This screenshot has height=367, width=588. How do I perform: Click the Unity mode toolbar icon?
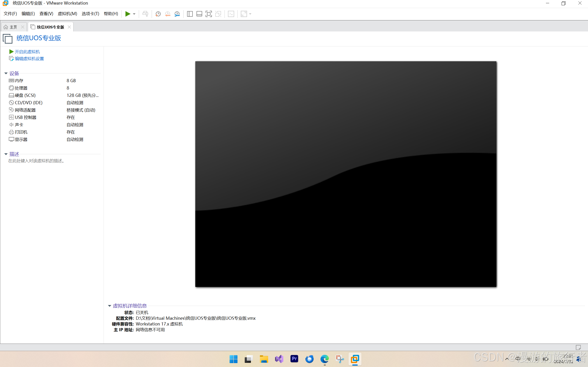[x=218, y=14]
